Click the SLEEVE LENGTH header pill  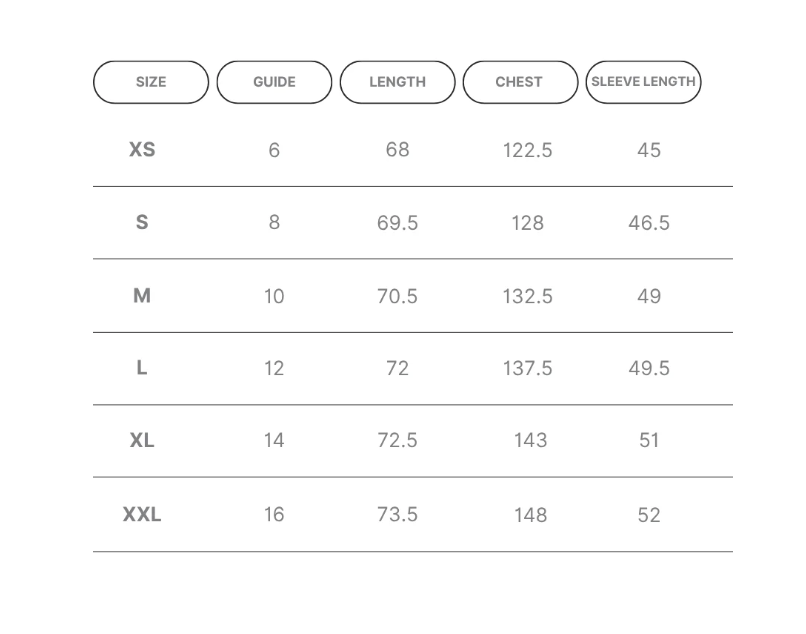(643, 82)
